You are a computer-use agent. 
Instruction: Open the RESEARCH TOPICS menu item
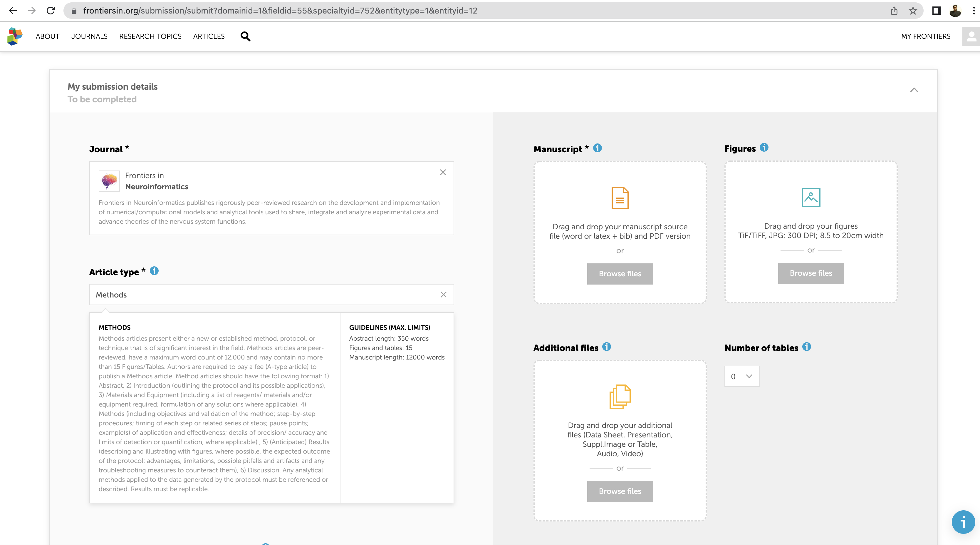tap(150, 36)
